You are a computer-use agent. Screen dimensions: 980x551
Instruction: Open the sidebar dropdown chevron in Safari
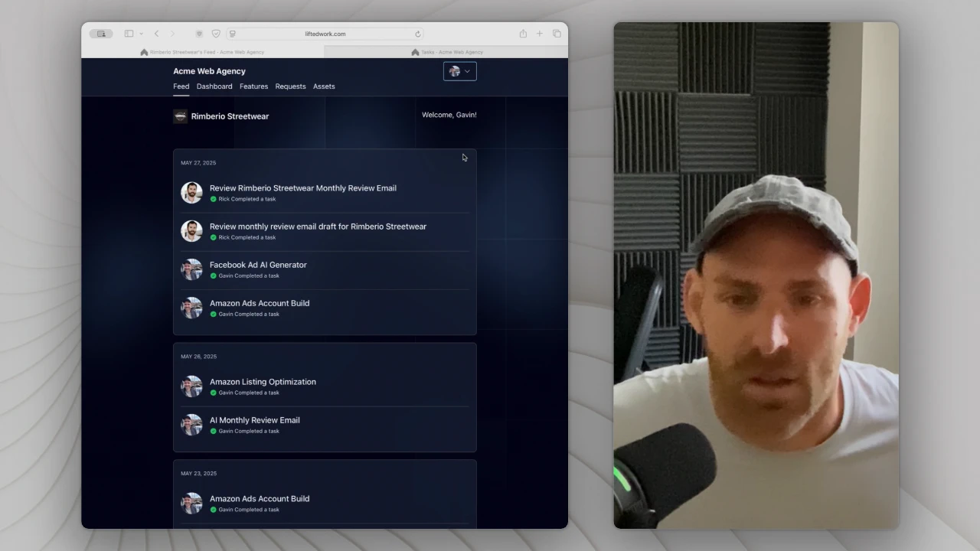click(142, 34)
